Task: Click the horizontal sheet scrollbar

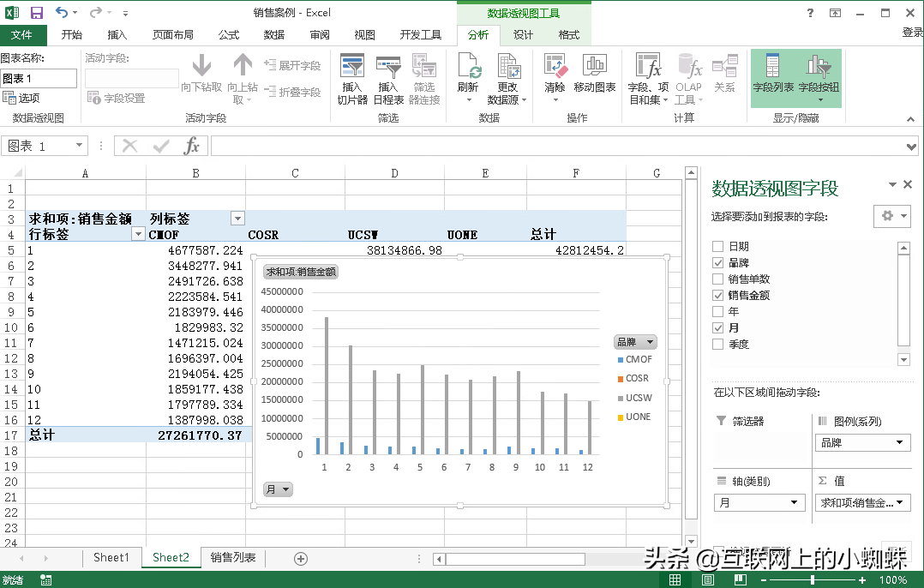Action: pos(515,559)
